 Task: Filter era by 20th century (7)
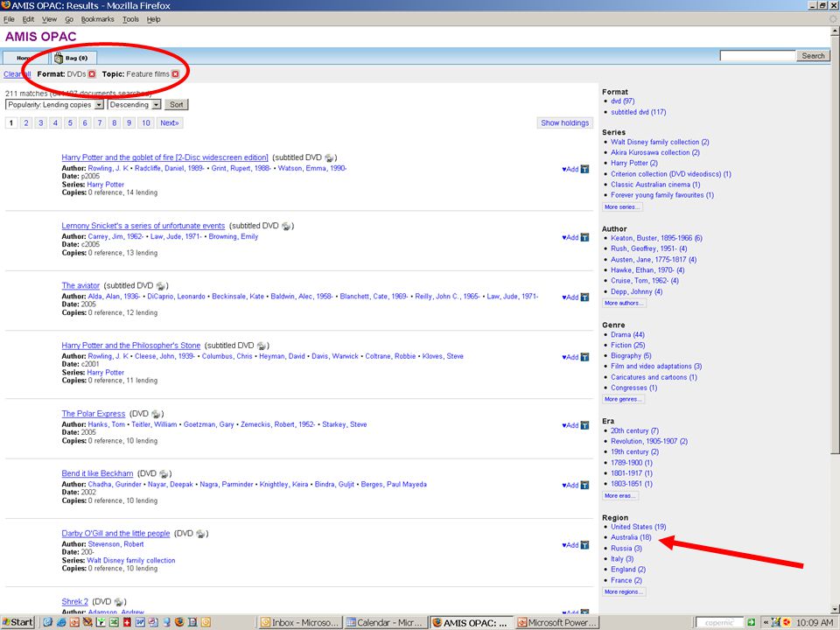[x=635, y=430]
